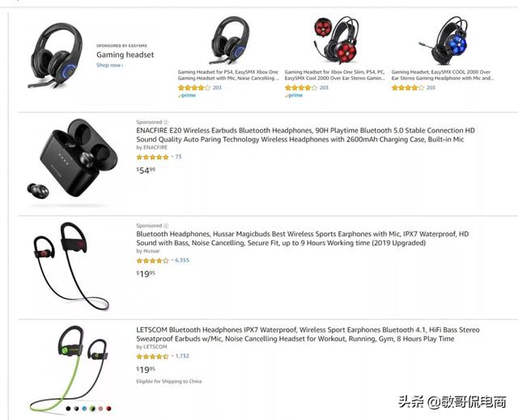This screenshot has width=518, height=420.
Task: Select the black color swatch for LETSCOM
Action: click(x=68, y=409)
